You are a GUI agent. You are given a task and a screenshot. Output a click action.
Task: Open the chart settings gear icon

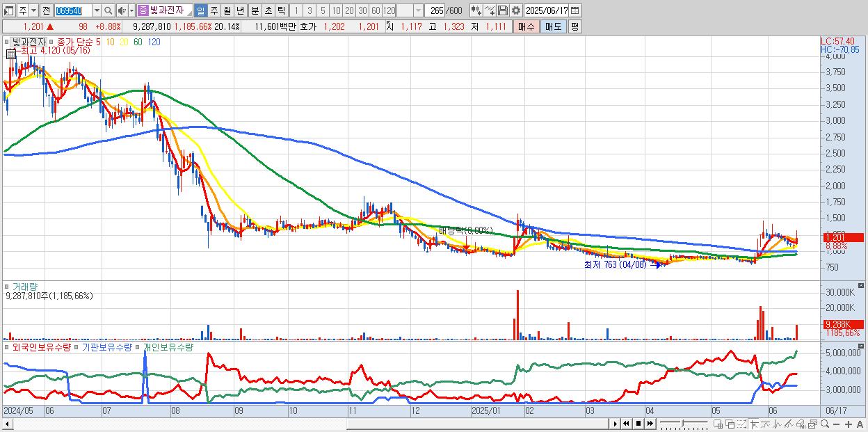pyautogui.click(x=516, y=10)
